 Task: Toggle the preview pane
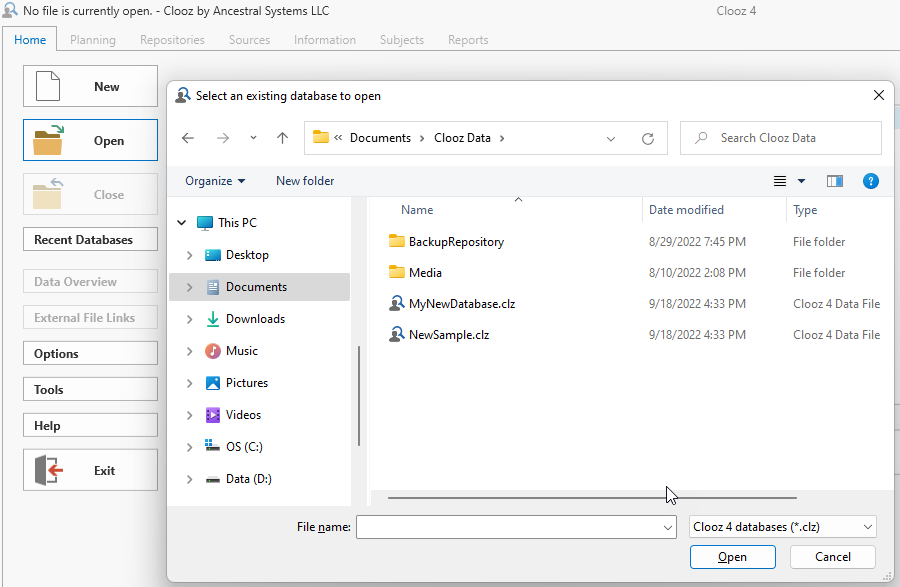point(835,181)
